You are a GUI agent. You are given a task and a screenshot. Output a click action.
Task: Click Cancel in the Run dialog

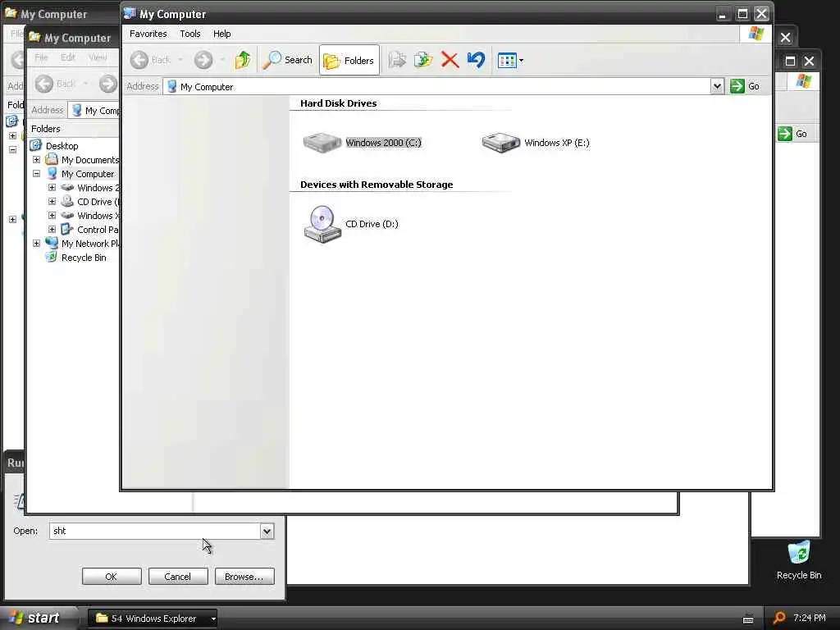click(x=178, y=577)
